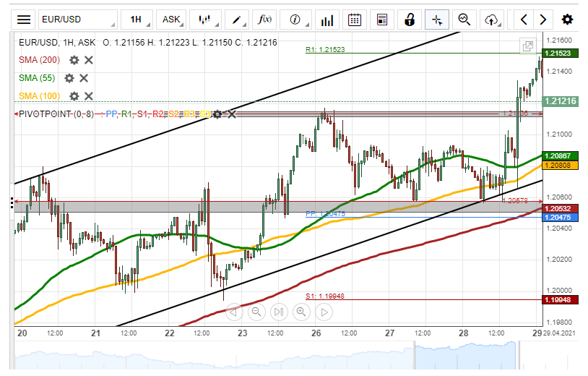The width and height of the screenshot is (588, 376).
Task: Remove the SMA (55) indicator
Action: (84, 78)
